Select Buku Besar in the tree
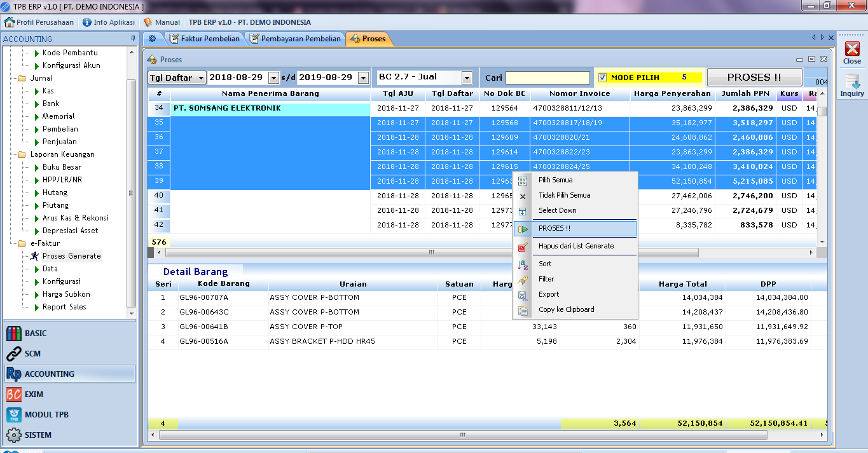The height and width of the screenshot is (453, 868). pos(62,167)
